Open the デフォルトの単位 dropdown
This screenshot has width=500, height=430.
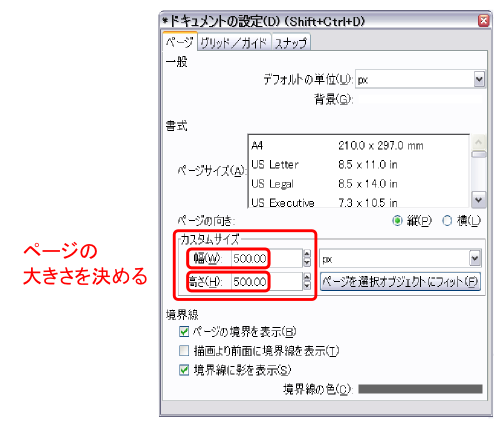pyautogui.click(x=420, y=79)
